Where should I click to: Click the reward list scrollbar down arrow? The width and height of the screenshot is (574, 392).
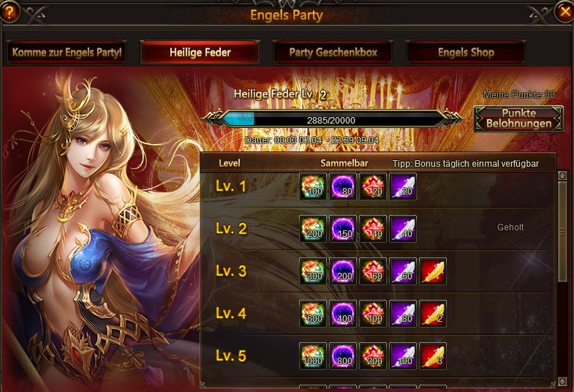562,382
